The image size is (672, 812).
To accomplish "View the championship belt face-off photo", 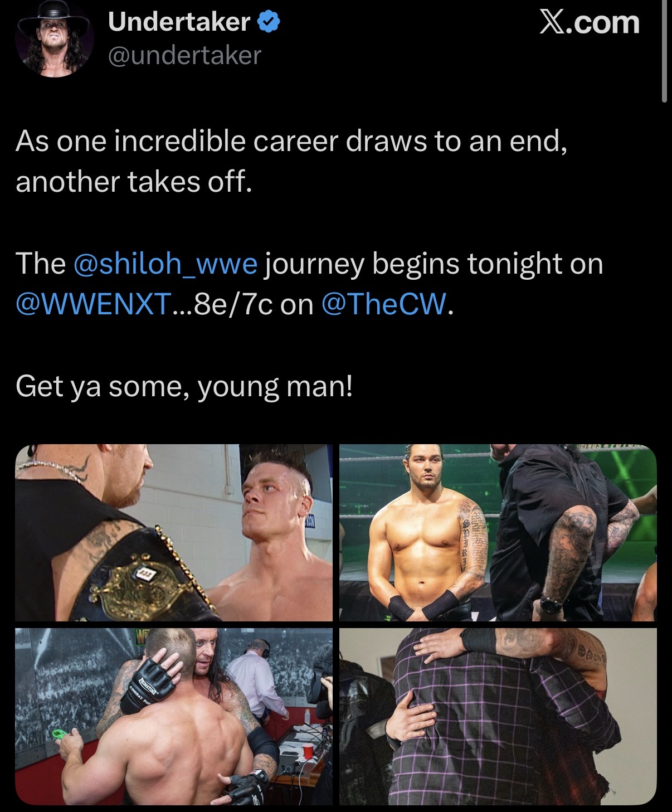I will tap(174, 532).
